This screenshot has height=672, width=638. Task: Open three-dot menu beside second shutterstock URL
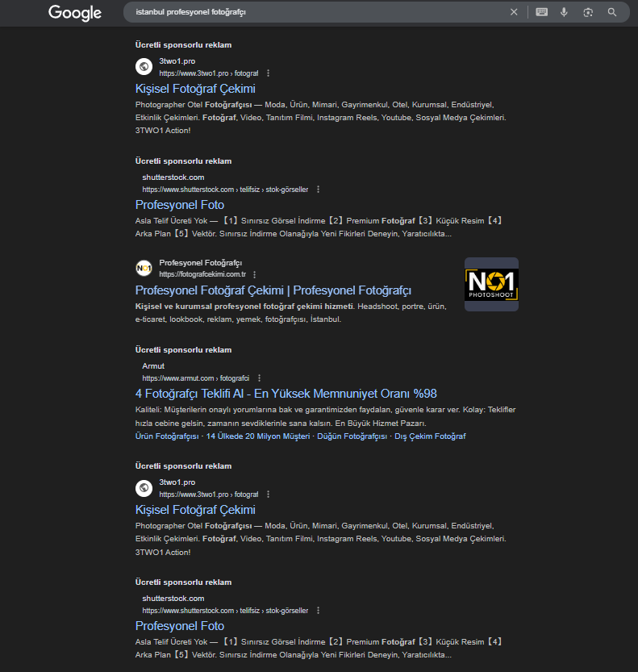318,611
